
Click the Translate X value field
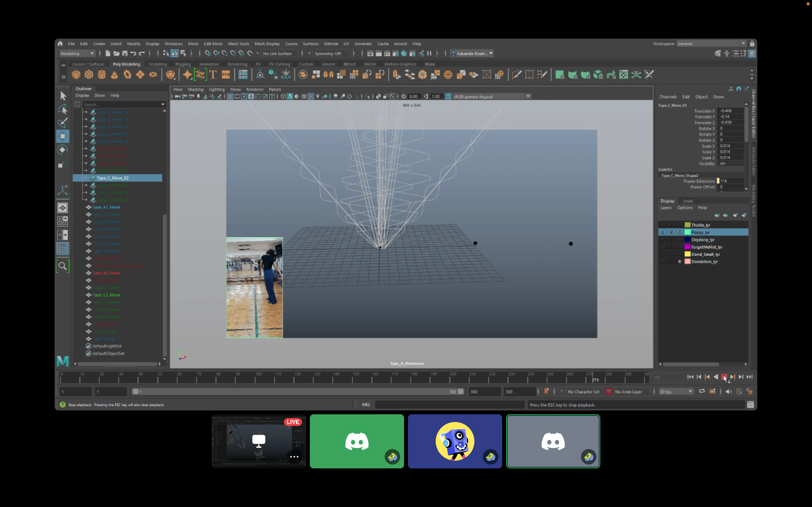pos(731,111)
